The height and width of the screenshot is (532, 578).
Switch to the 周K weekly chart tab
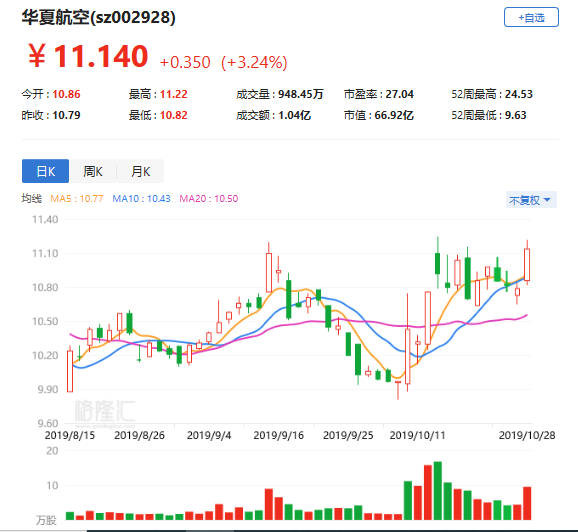pyautogui.click(x=93, y=171)
